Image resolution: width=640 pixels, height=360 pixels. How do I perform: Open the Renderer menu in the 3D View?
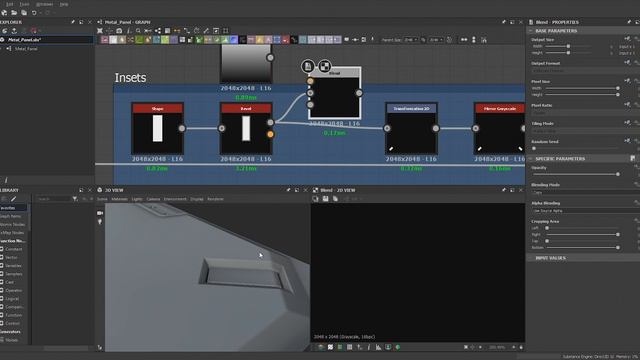(x=216, y=199)
